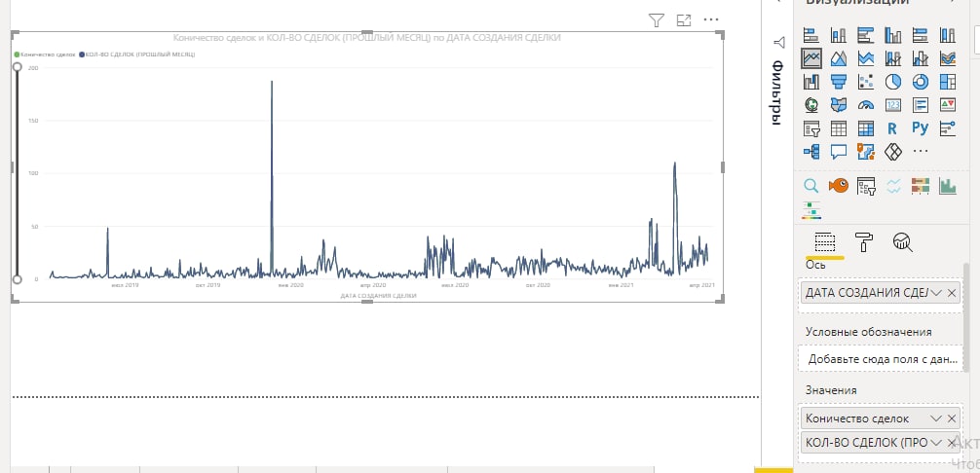980x473 pixels.
Task: Select the Q&A speech bubble visual
Action: point(838,151)
